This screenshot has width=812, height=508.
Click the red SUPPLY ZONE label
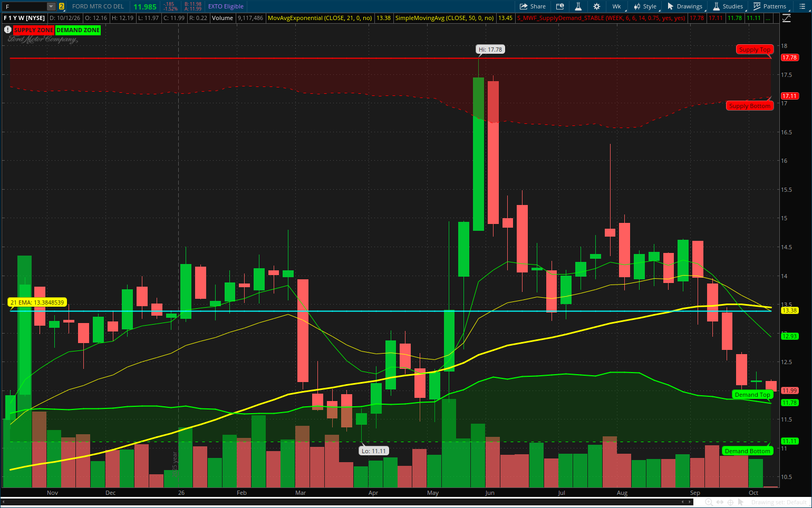[x=34, y=30]
